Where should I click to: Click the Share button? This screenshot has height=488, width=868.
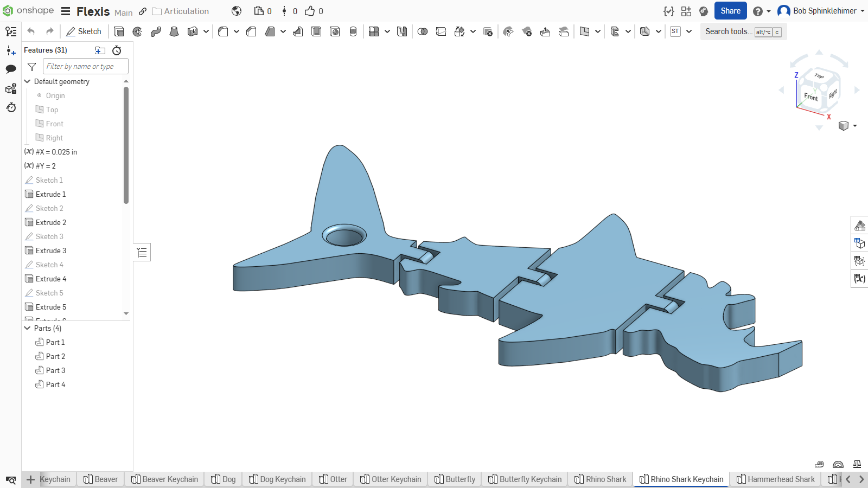730,11
